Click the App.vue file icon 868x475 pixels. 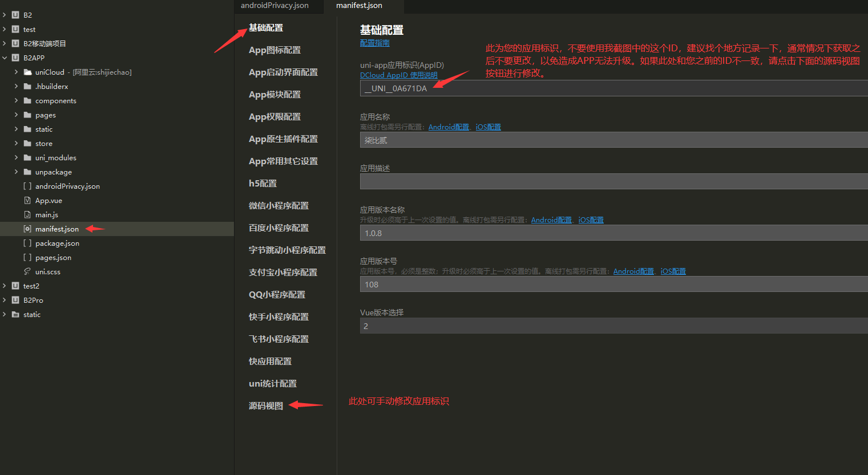pyautogui.click(x=27, y=201)
